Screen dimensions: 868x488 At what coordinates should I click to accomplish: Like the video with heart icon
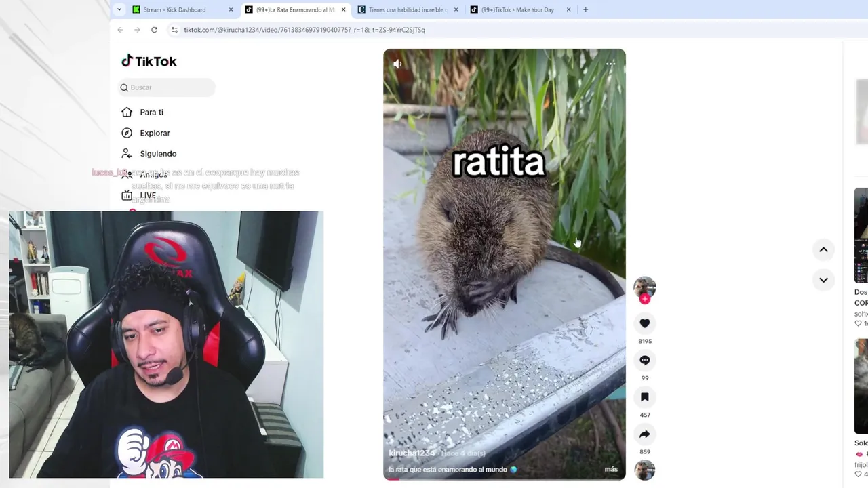click(x=645, y=323)
